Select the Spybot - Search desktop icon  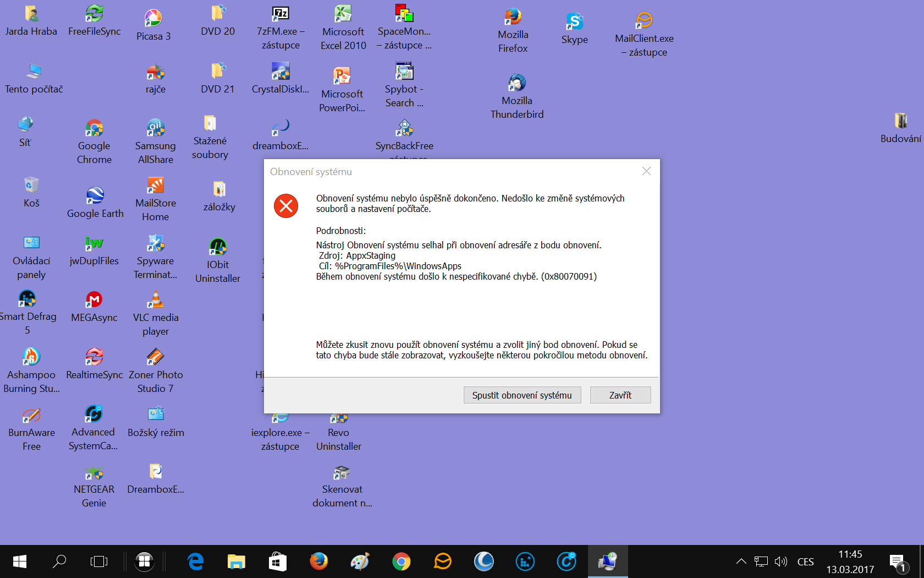404,85
